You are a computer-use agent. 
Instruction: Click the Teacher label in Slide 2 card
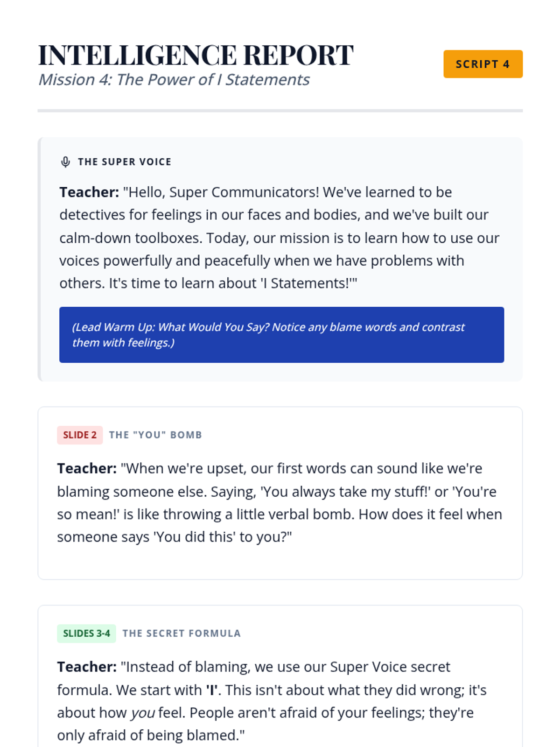[x=87, y=468]
